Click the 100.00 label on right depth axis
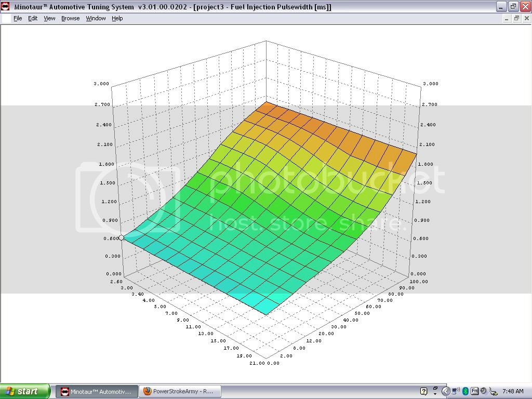 pyautogui.click(x=419, y=282)
